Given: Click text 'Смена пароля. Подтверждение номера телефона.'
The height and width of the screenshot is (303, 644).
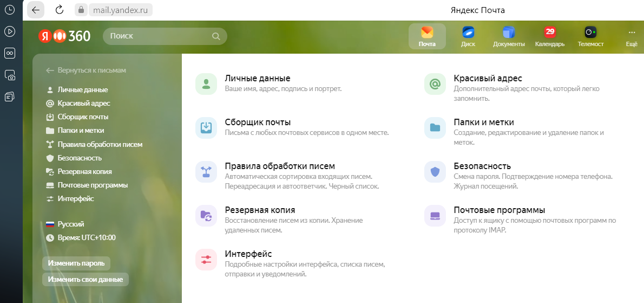Looking at the screenshot, I should pyautogui.click(x=533, y=177).
